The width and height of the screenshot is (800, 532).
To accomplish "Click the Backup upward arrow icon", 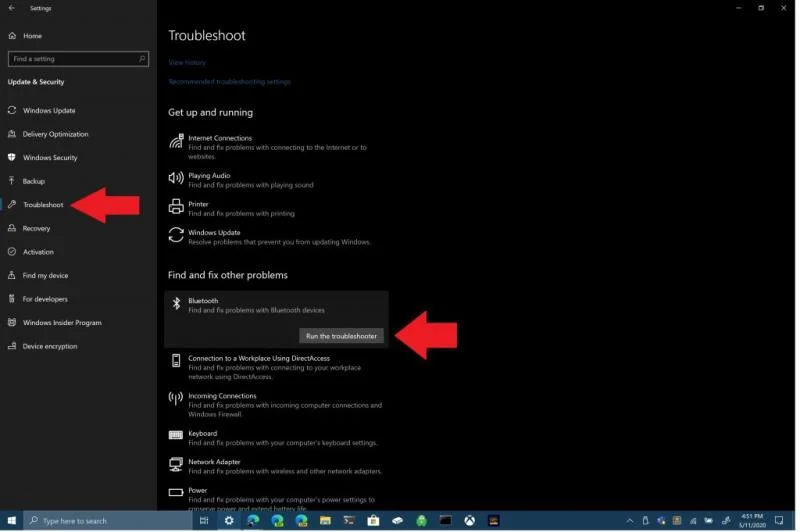I will (x=12, y=181).
